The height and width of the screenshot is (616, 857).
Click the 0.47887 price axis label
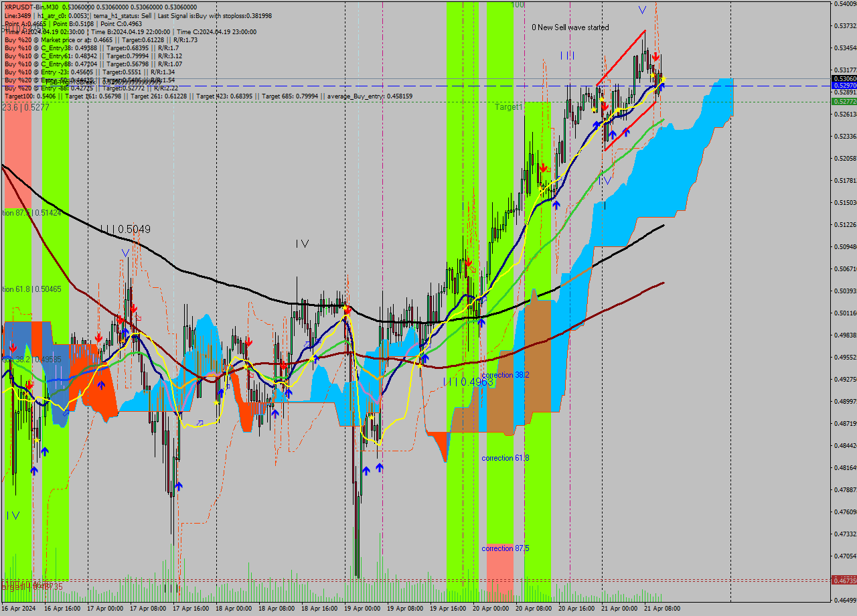click(845, 489)
